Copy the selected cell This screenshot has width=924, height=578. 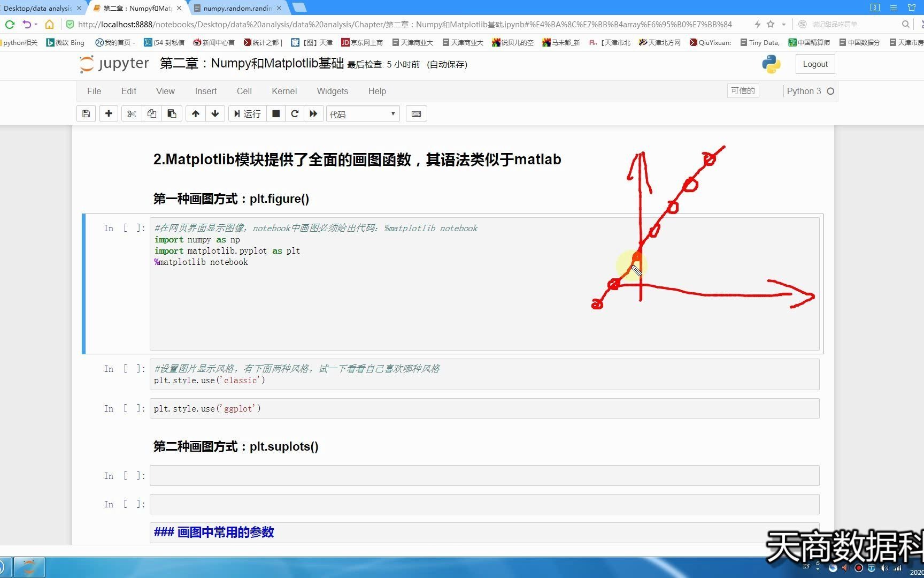coord(151,113)
